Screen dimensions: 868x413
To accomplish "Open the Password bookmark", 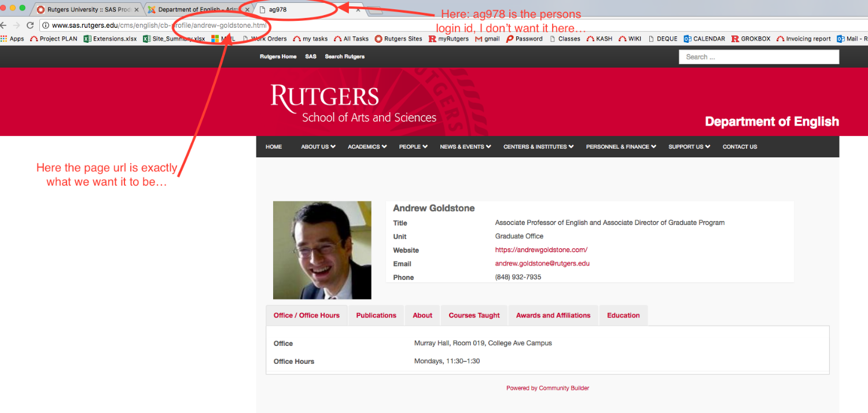I will click(x=524, y=39).
